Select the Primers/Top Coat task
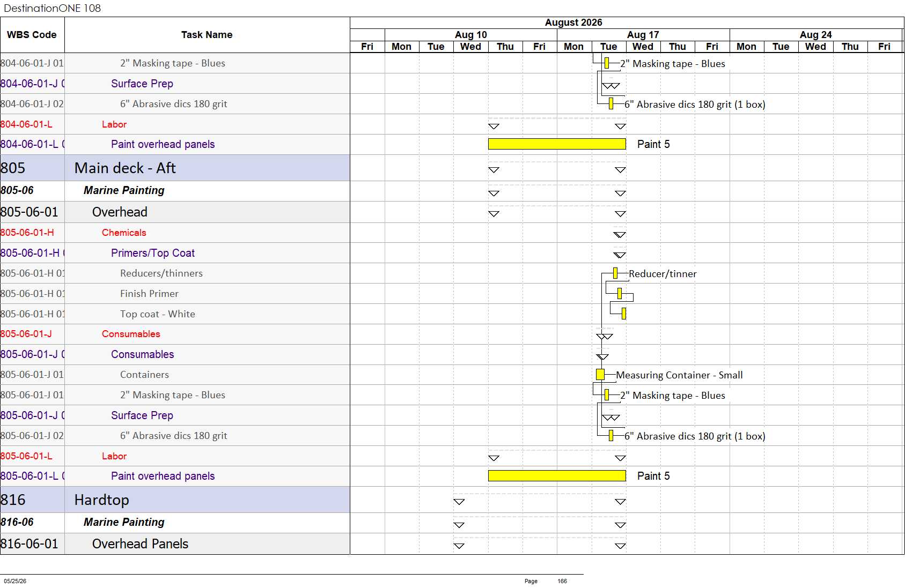The width and height of the screenshot is (905, 588). coord(153,253)
